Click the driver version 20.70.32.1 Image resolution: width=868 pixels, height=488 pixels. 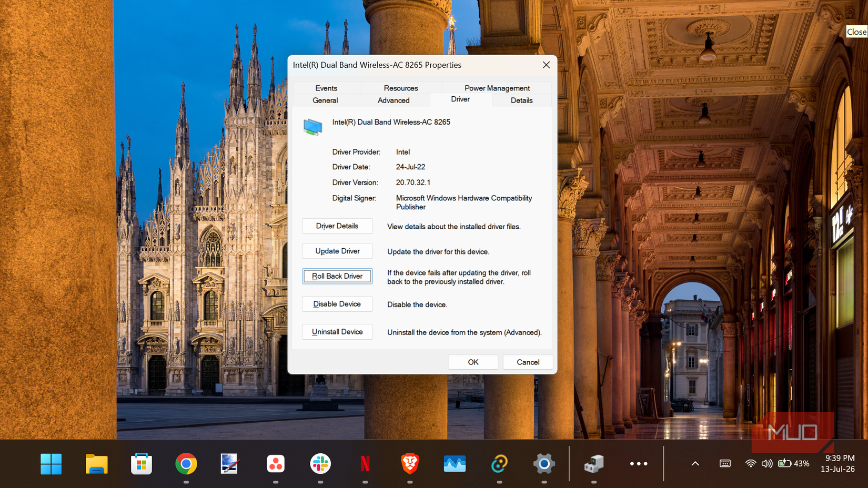click(x=413, y=182)
